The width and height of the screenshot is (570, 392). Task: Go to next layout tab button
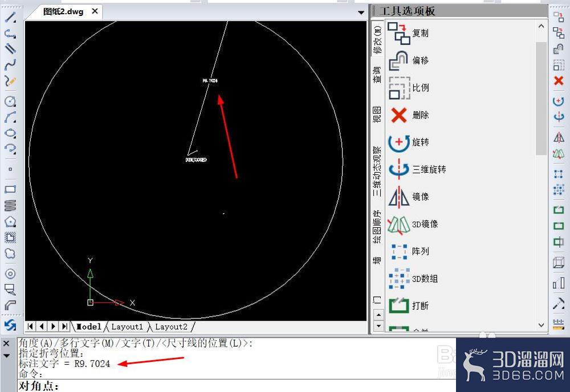tap(54, 326)
